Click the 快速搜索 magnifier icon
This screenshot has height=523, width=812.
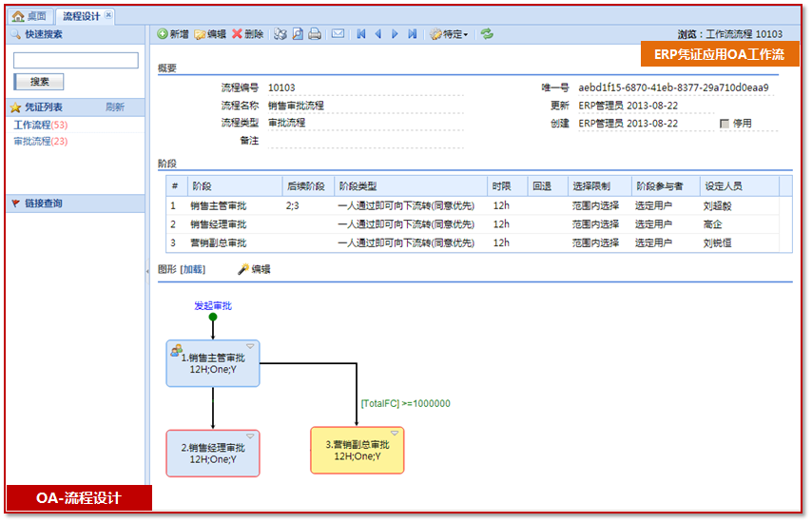click(x=15, y=34)
